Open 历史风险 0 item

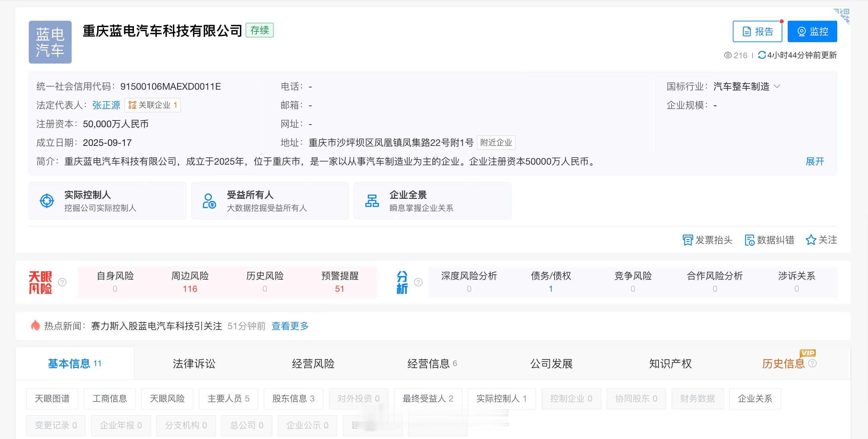265,282
